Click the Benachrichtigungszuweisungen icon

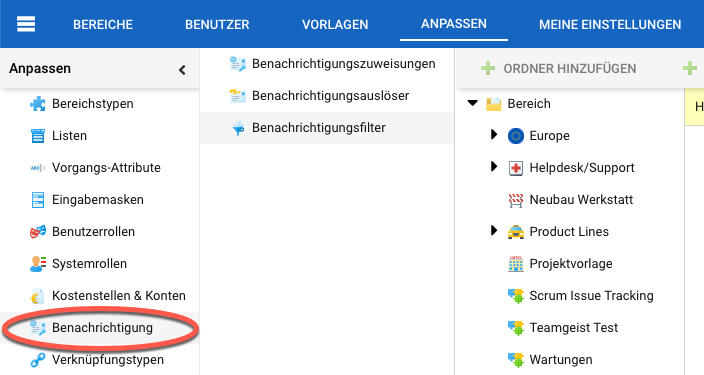pyautogui.click(x=238, y=64)
